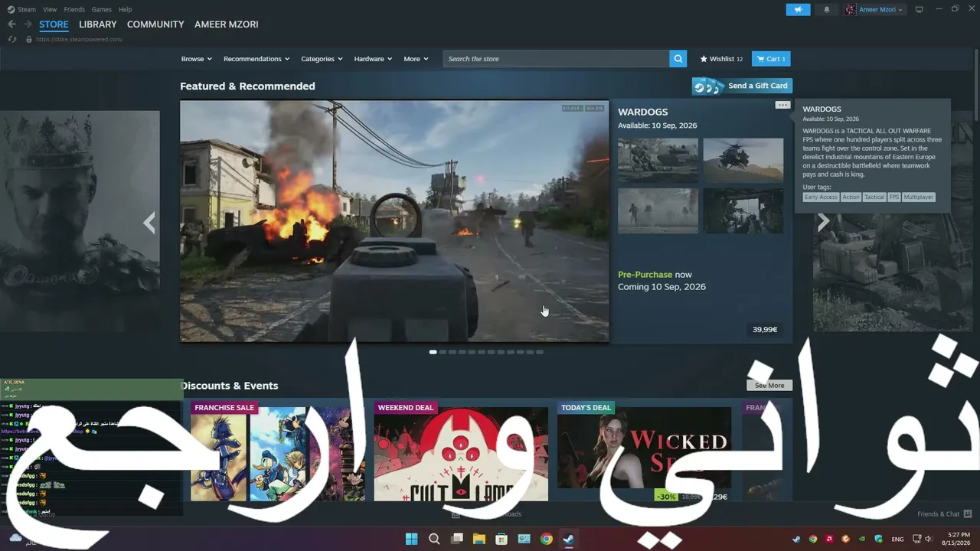Open the Windows Start menu
The image size is (980, 551).
pyautogui.click(x=411, y=539)
